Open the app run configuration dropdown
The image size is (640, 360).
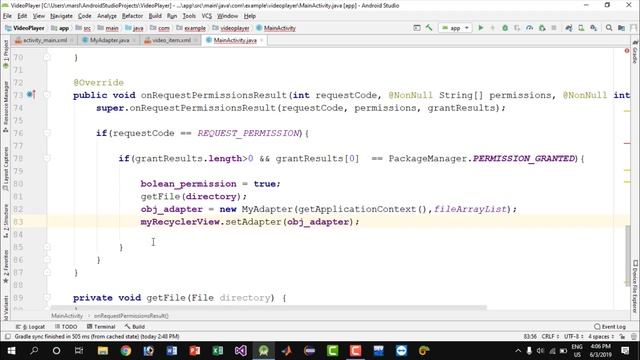(x=456, y=28)
